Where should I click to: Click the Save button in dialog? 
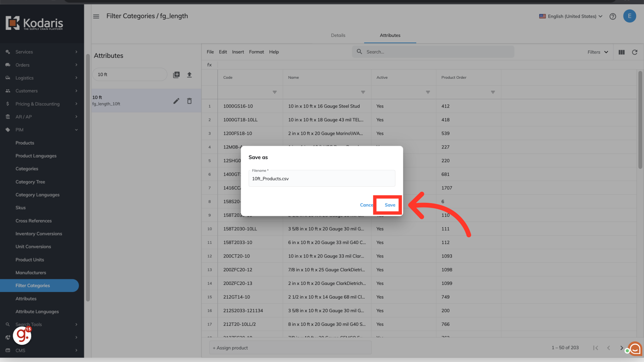coord(389,205)
